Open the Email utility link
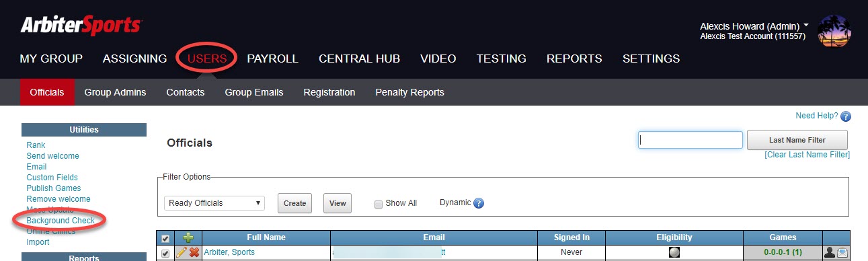Screen dimensions: 868x261 pos(36,167)
